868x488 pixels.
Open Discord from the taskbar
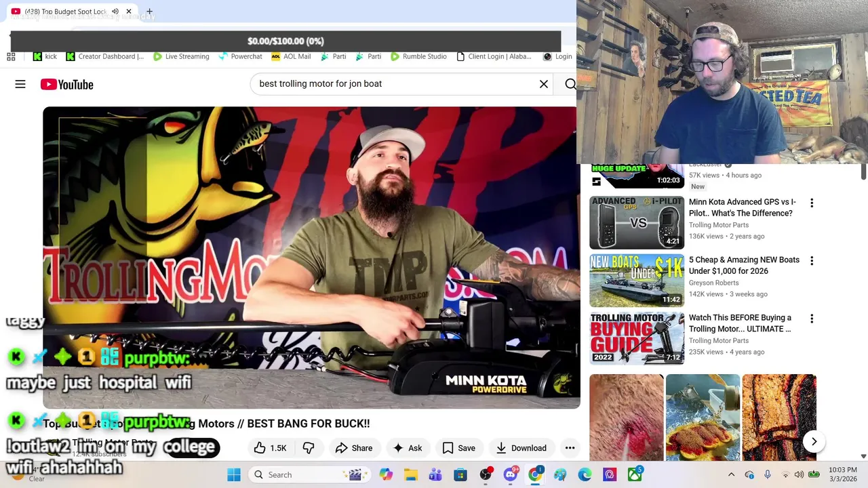click(511, 474)
